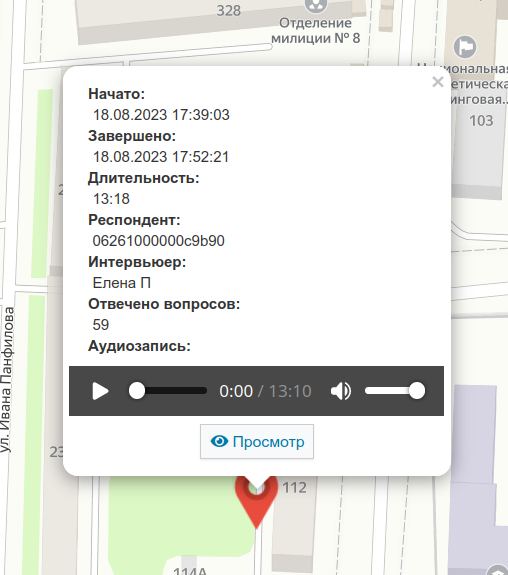Click the Отвечено вопросов label

[x=164, y=304]
